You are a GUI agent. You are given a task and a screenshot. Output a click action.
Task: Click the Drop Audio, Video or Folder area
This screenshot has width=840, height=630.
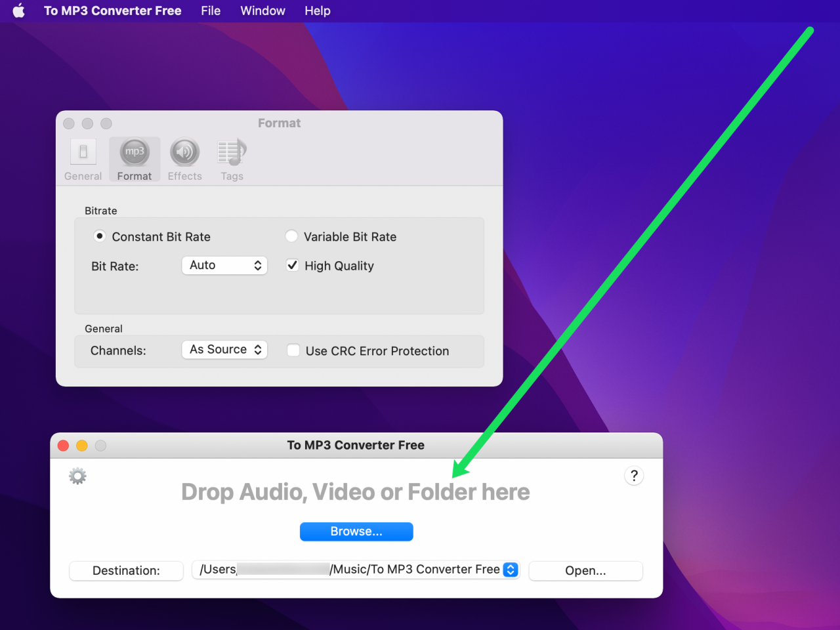coord(356,492)
